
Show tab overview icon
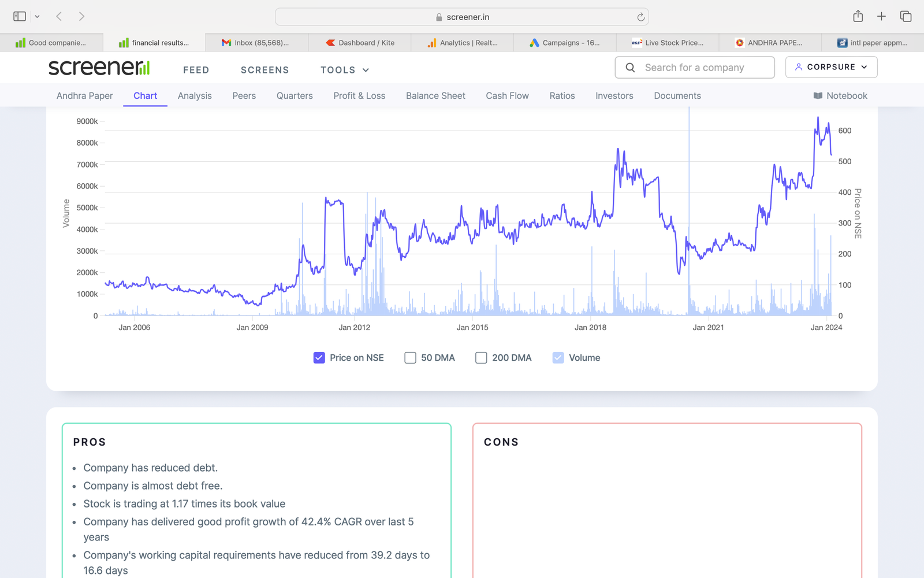pyautogui.click(x=906, y=16)
